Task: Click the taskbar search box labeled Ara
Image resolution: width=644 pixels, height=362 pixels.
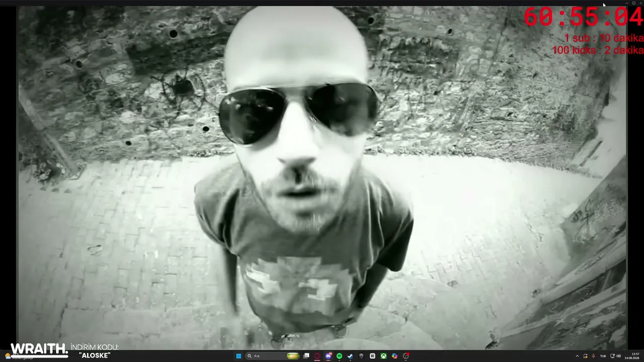Action: 273,356
